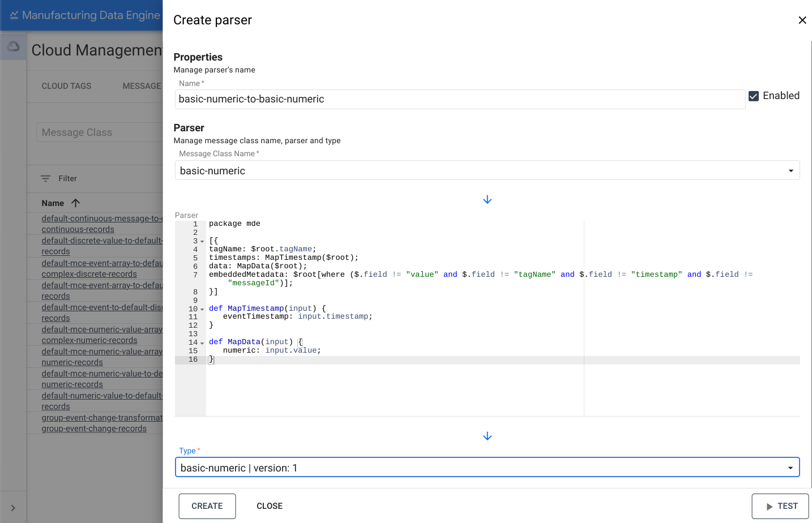The height and width of the screenshot is (523, 812).
Task: Open the Type version dropdown
Action: pos(790,467)
